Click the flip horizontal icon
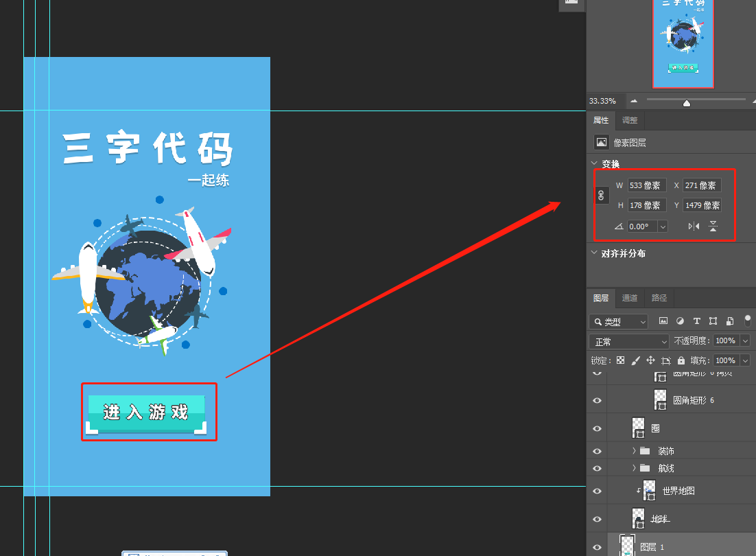The height and width of the screenshot is (556, 756). click(x=694, y=226)
